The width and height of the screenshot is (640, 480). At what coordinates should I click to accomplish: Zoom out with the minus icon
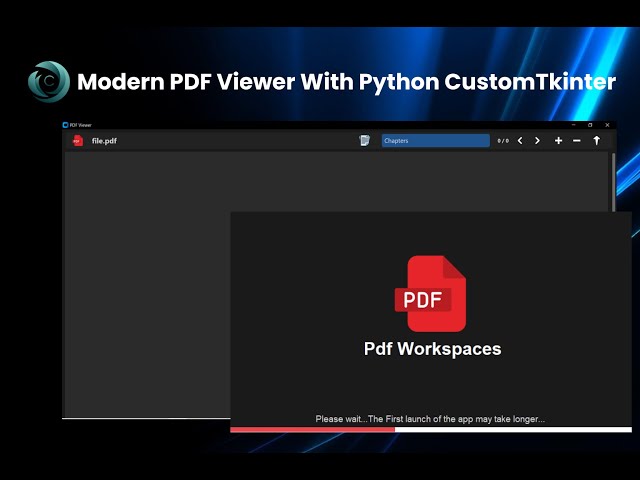[x=576, y=140]
